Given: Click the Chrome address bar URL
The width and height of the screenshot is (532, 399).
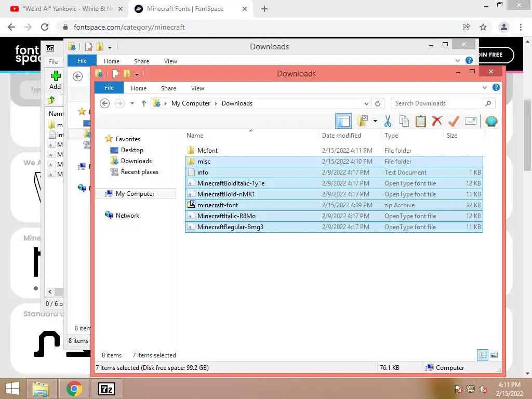Looking at the screenshot, I should (x=129, y=27).
